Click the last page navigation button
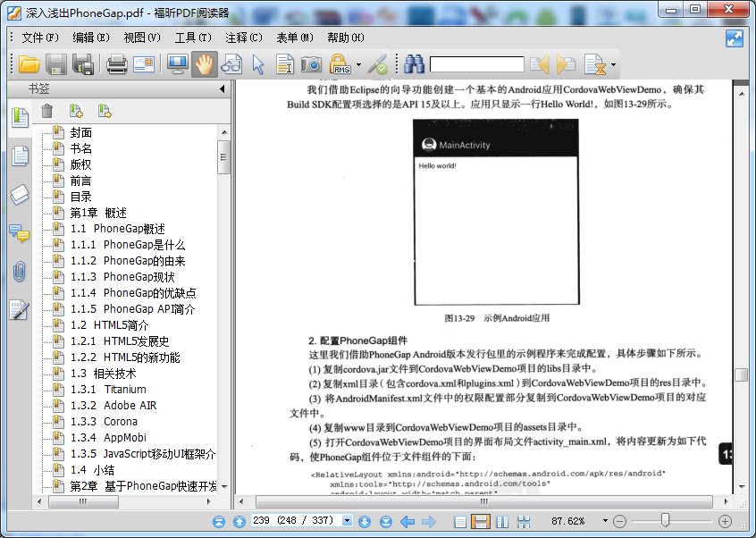756x538 pixels. click(386, 521)
